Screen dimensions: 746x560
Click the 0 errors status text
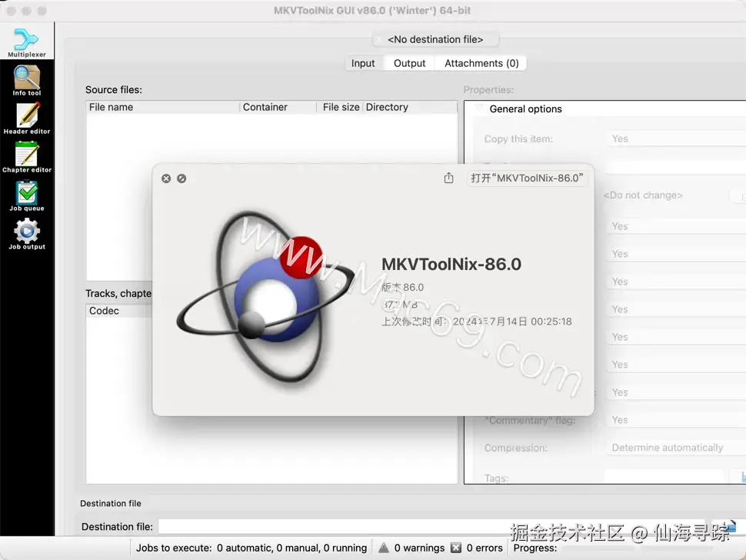click(485, 548)
